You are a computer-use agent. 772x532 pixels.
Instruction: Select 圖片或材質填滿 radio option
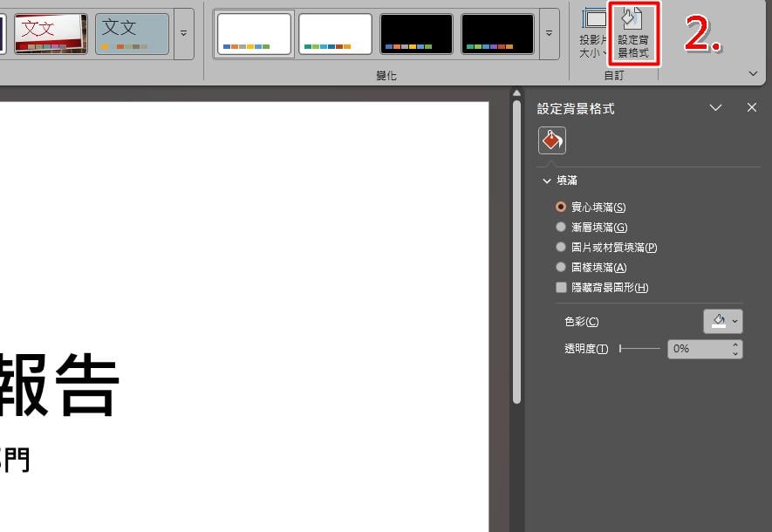tap(606, 248)
